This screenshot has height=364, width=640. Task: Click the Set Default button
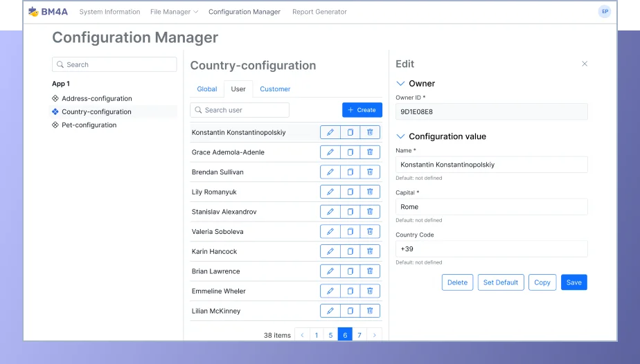click(500, 282)
